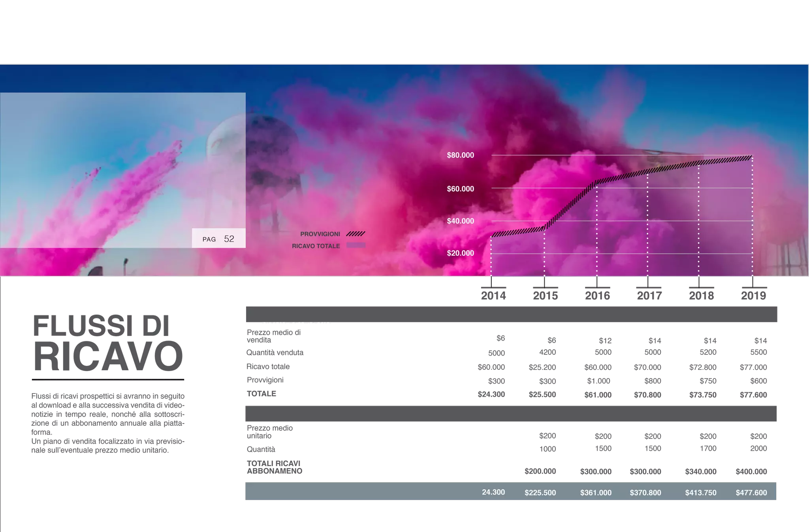
Task: Select the 2016 year label
Action: point(597,295)
